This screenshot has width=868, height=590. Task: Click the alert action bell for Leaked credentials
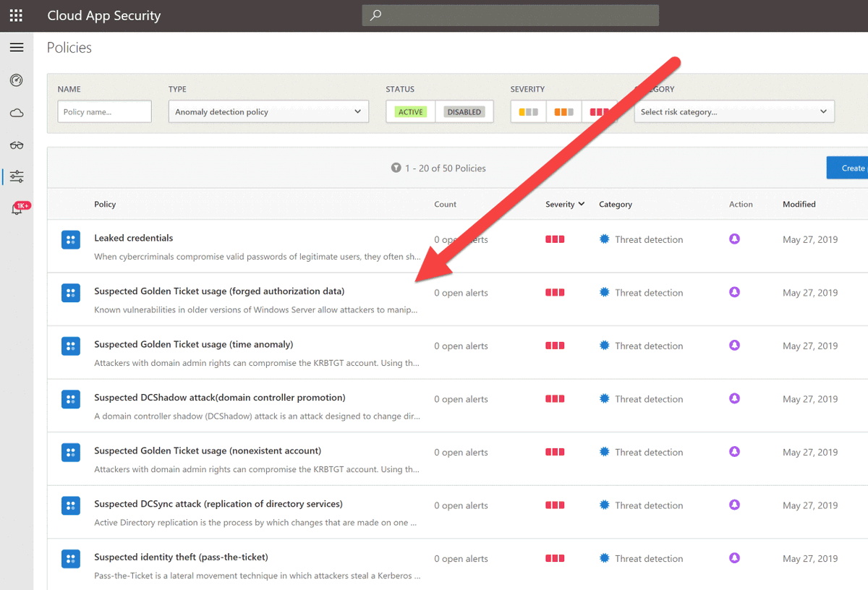(734, 239)
